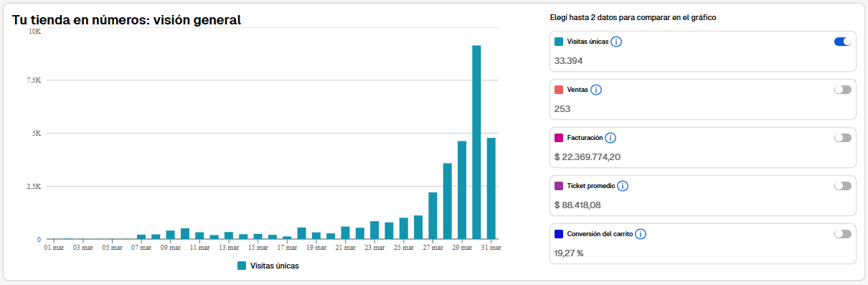This screenshot has width=868, height=285.
Task: Click the purple Ticket promedio color swatch
Action: coord(560,186)
